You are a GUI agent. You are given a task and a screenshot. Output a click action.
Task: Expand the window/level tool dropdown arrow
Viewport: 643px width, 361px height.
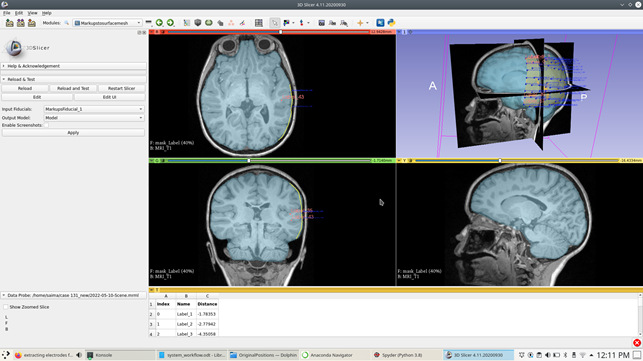point(293,23)
